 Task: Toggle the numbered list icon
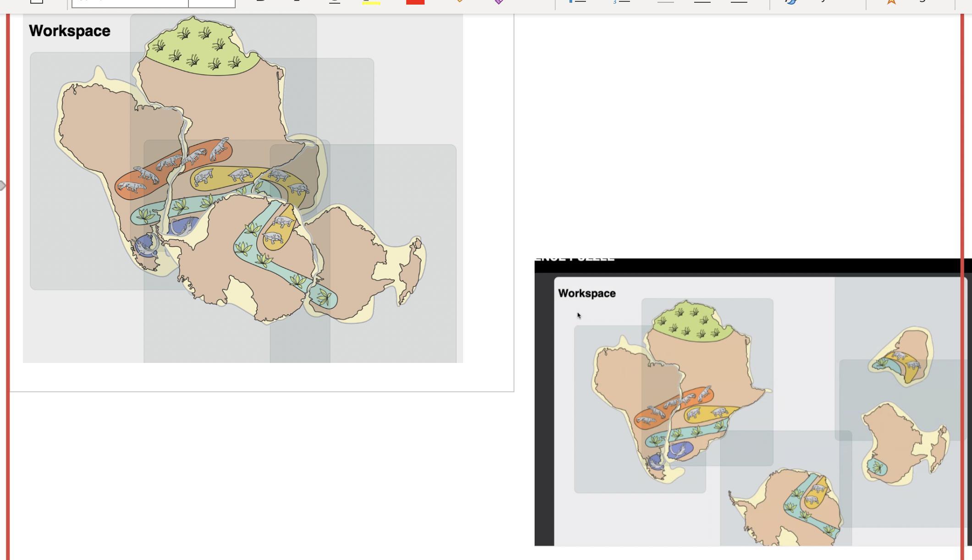click(x=621, y=2)
